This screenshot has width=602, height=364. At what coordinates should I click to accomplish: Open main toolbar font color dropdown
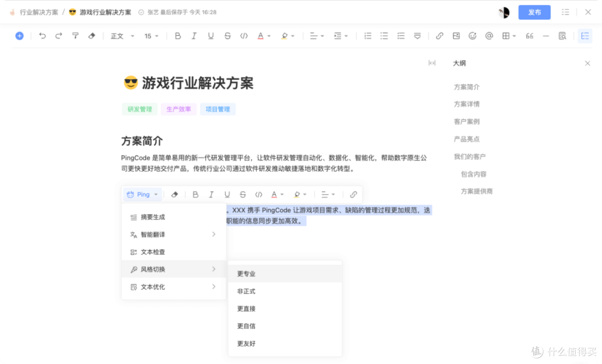264,36
